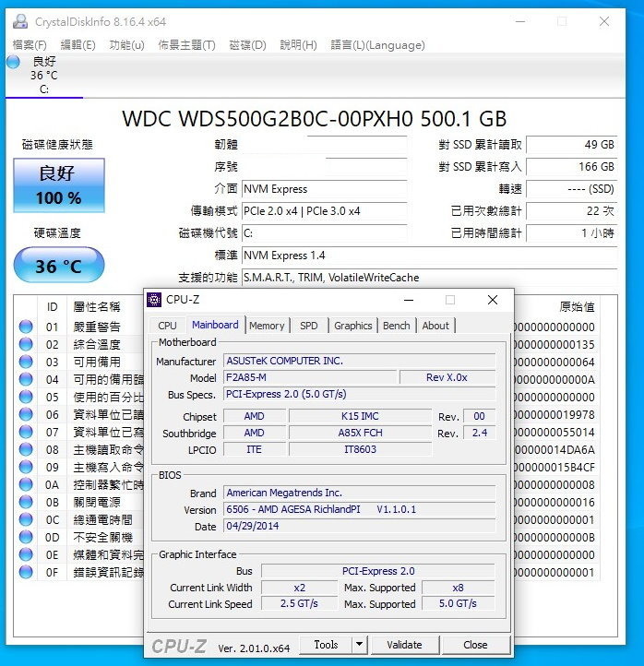Click the PCI-Express 2.0 (5.0 GT/s) bus specs
Viewport: 644px width, 666px height.
(360, 394)
